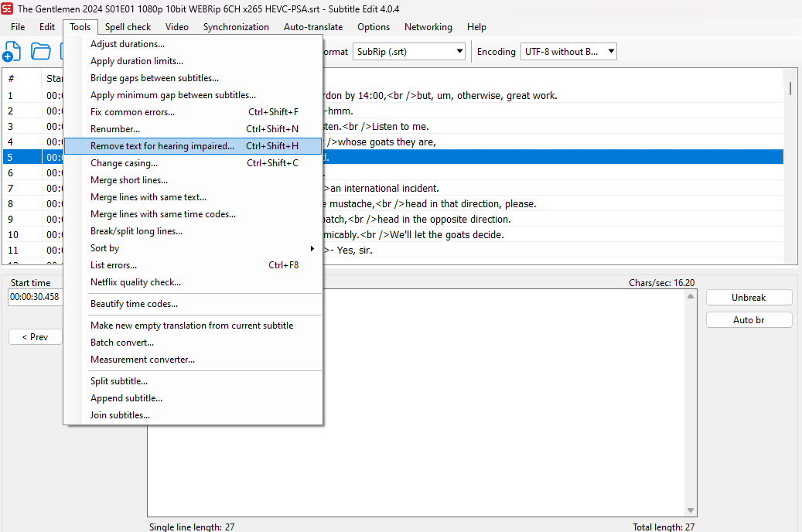Select subtitle row number 2
Viewport: 802px width, 532px height.
click(393, 111)
